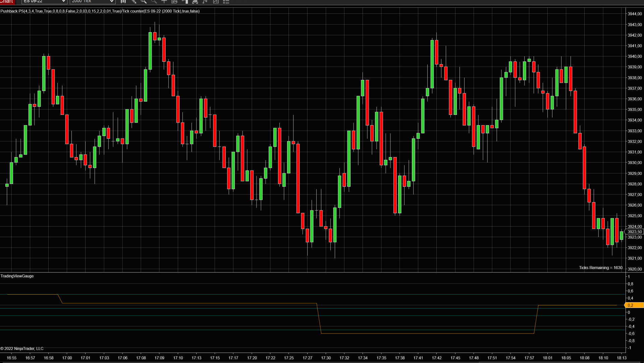This screenshot has width=644, height=363.
Task: Open the ES 09-22 instrument dropdown
Action: 44,2
